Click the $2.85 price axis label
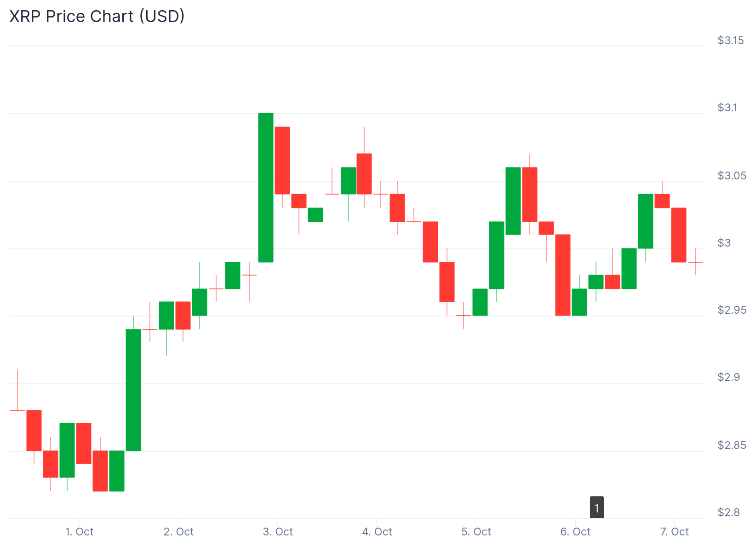 732,445
